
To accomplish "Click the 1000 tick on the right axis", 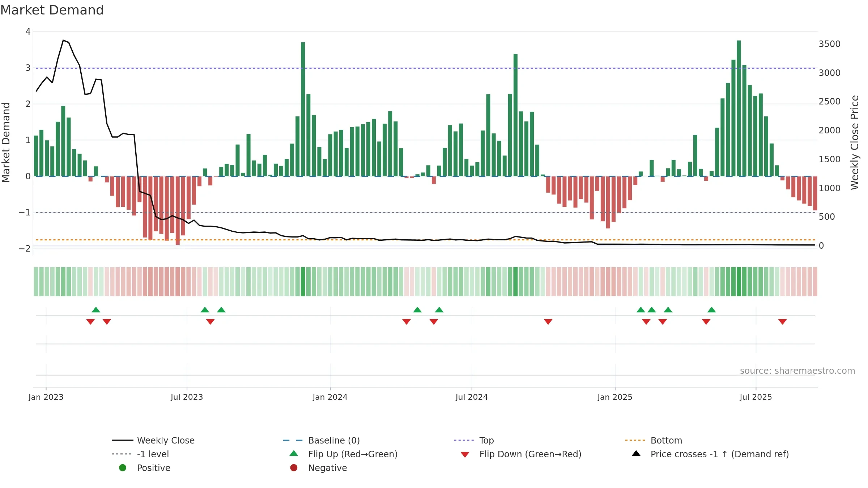I will (830, 188).
